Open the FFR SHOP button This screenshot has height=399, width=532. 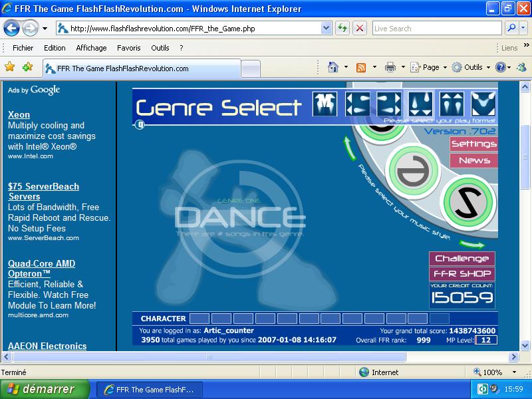(x=462, y=273)
